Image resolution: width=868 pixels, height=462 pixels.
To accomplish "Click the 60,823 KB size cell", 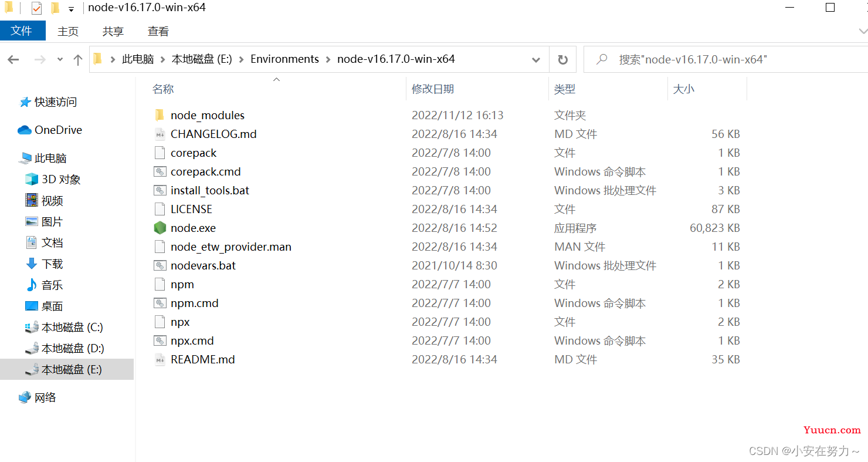I will point(715,228).
